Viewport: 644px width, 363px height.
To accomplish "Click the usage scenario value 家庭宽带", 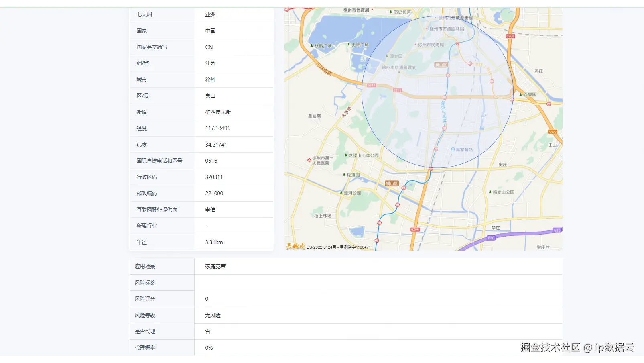I will (215, 266).
